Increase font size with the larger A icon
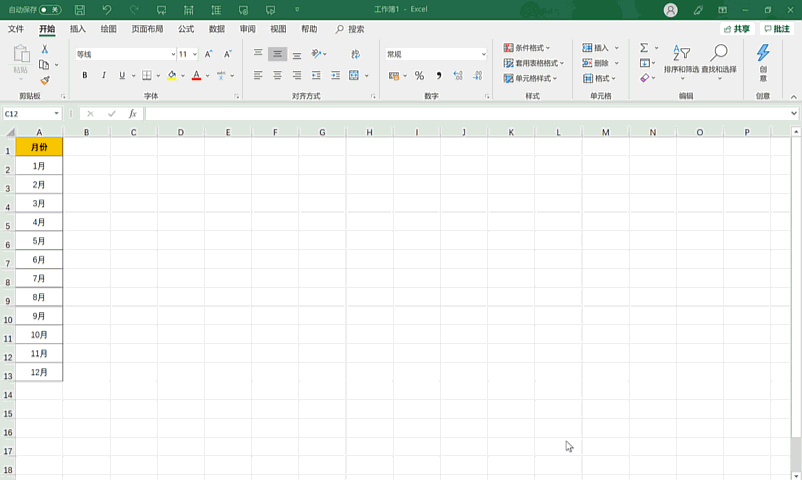802x480 pixels. 209,54
